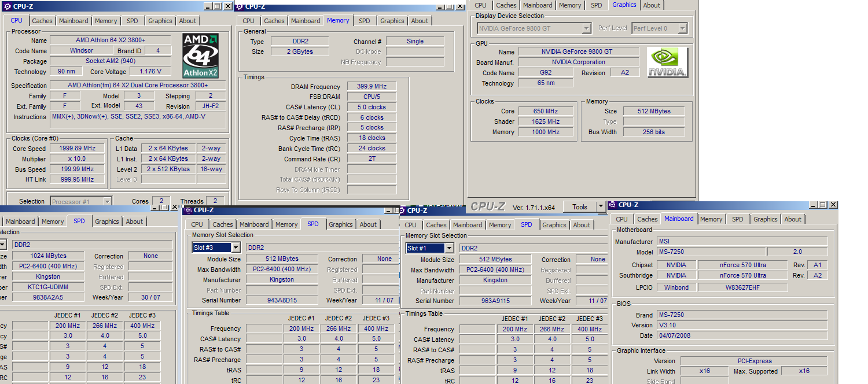Click the 1999.89 MHz core speed value

(x=78, y=149)
